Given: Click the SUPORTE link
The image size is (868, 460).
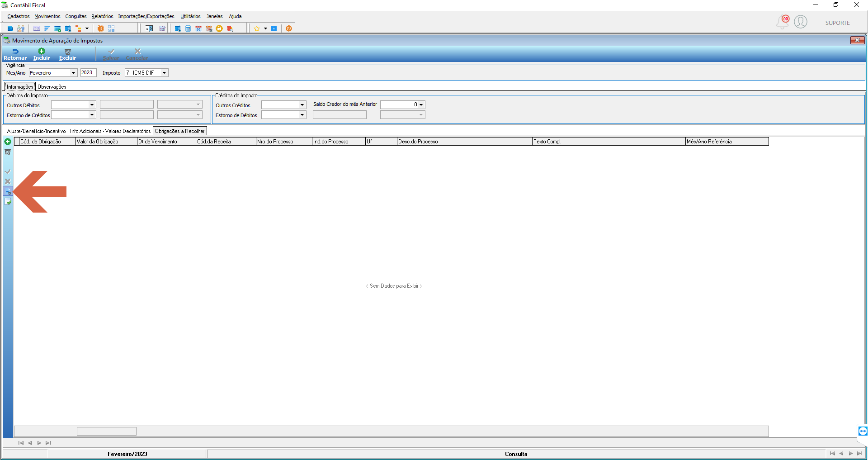Looking at the screenshot, I should 837,23.
